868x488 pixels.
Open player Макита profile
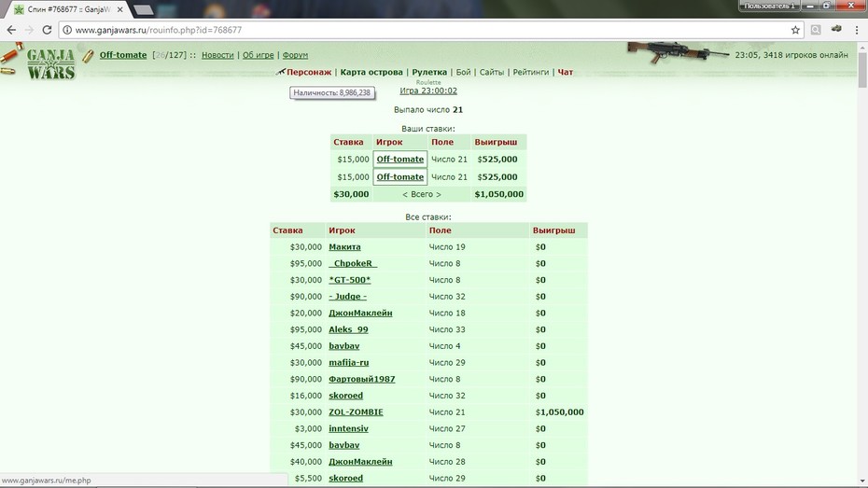tap(344, 246)
